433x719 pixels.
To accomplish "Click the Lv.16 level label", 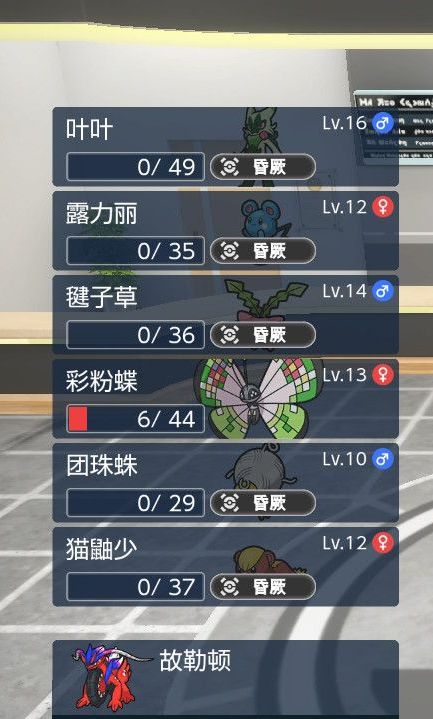I will (344, 123).
